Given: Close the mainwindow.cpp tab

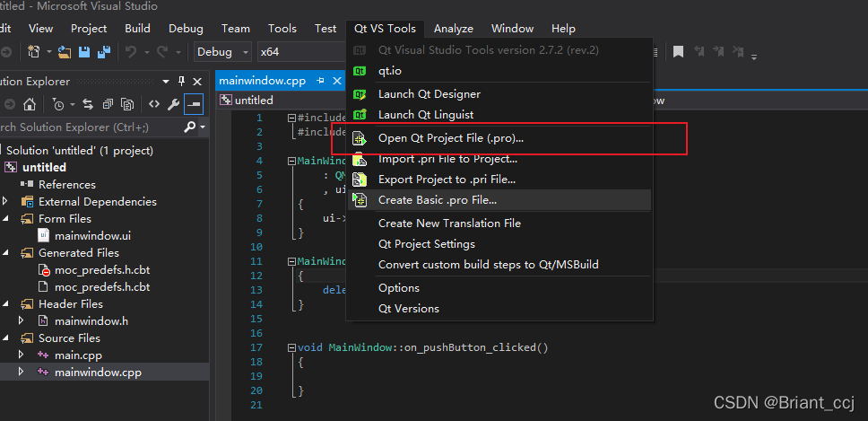Looking at the screenshot, I should pos(336,81).
